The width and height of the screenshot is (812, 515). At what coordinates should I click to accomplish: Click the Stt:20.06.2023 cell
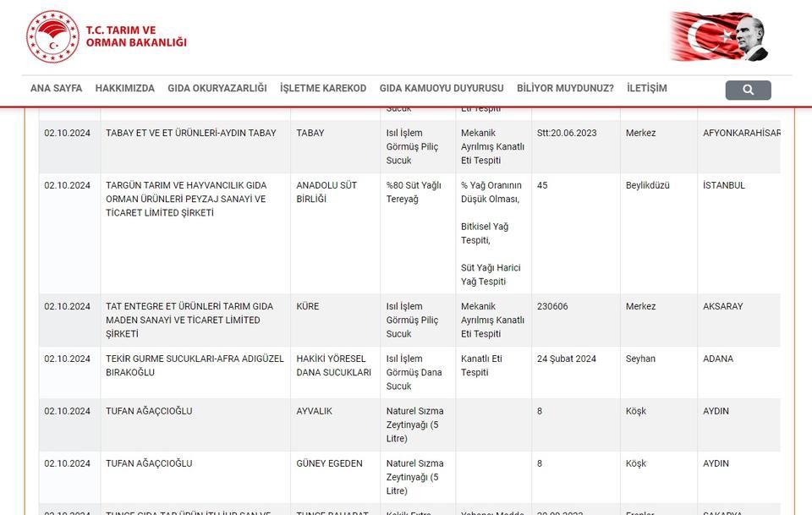(x=567, y=133)
